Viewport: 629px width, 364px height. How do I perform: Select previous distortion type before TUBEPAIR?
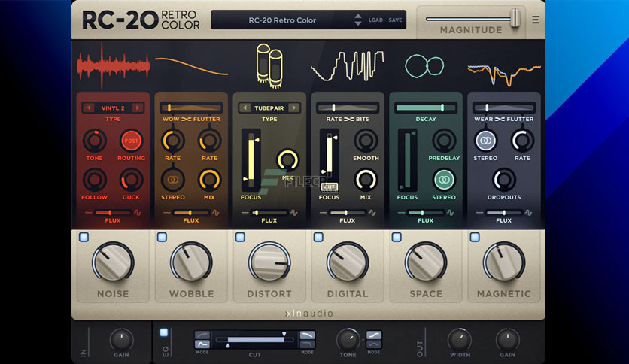point(245,108)
